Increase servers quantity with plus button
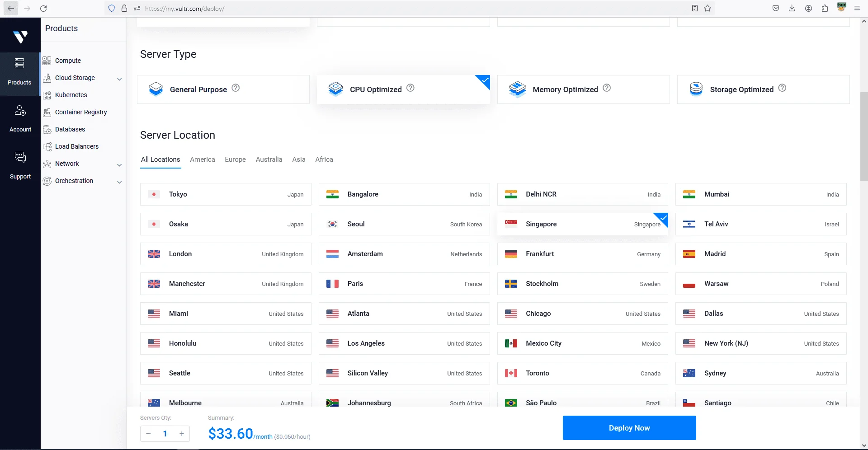The image size is (868, 450). (x=182, y=434)
